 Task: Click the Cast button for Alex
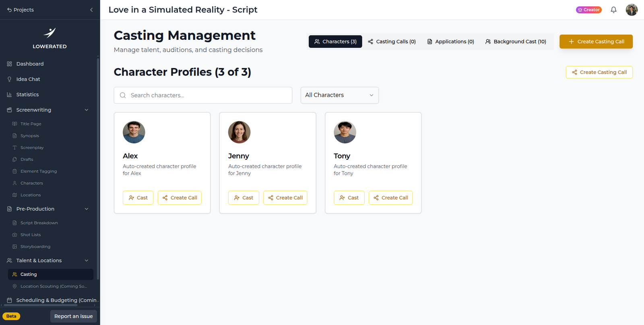tap(138, 197)
